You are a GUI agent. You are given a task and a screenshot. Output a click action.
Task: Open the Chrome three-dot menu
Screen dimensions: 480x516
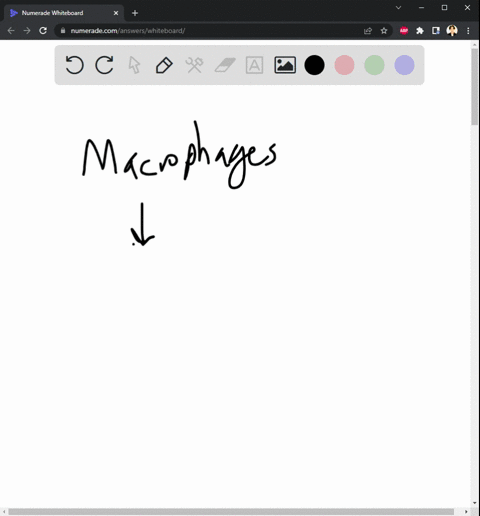click(x=468, y=31)
